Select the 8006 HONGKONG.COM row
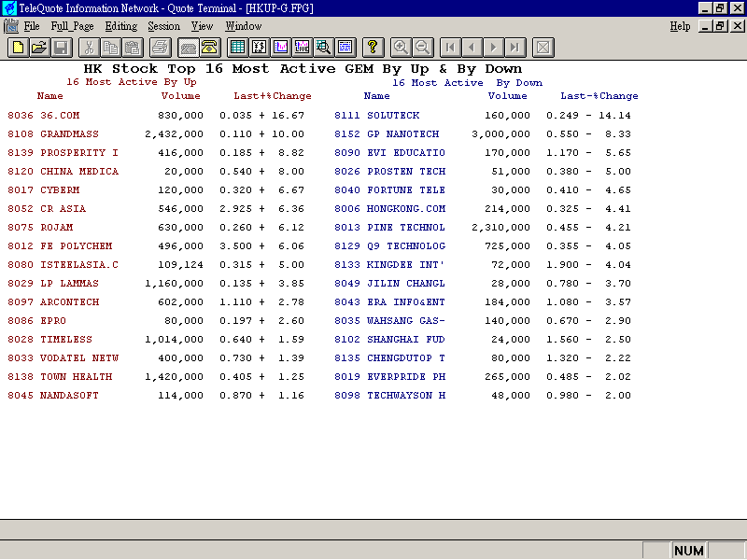Screen dimensions: 747x560 pos(483,208)
